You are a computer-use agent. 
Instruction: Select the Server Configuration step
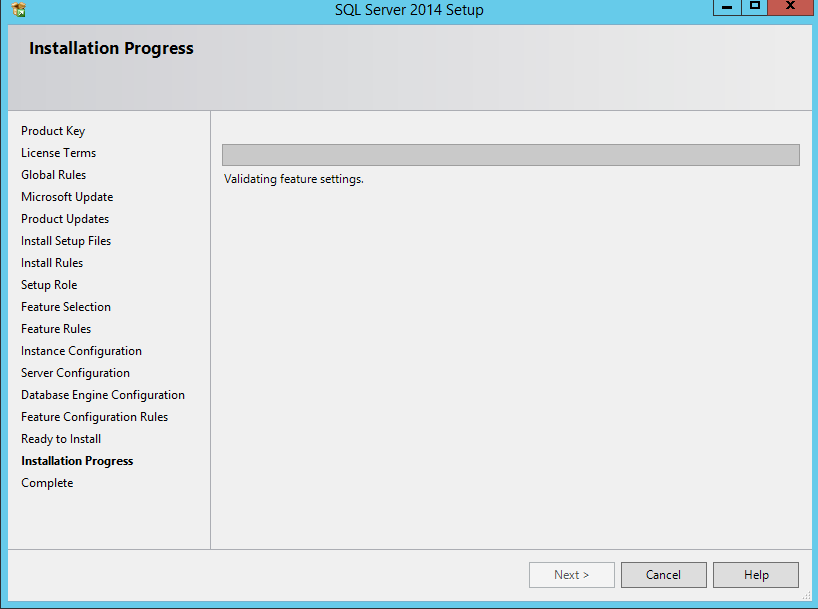point(75,373)
